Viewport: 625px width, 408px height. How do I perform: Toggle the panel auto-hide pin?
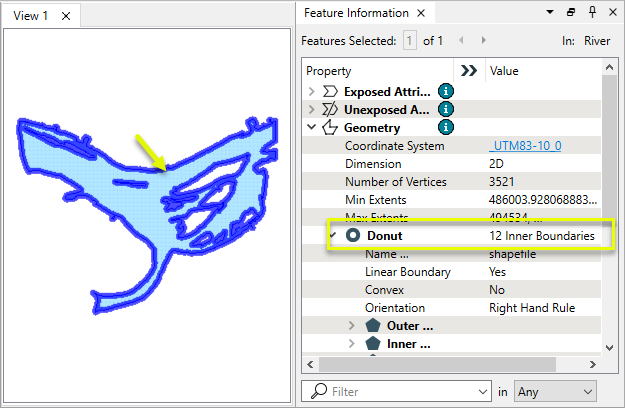point(591,13)
